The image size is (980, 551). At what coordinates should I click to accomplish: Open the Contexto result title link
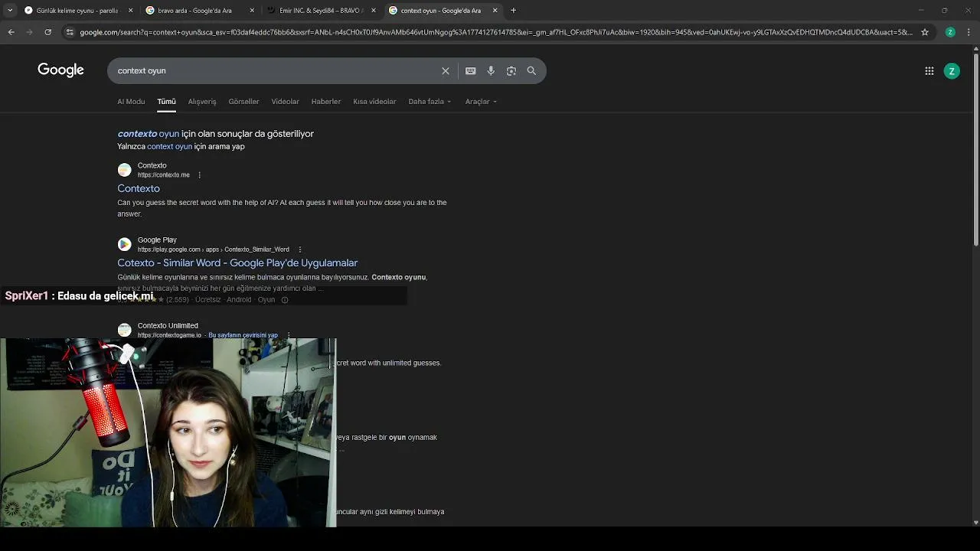(x=139, y=188)
